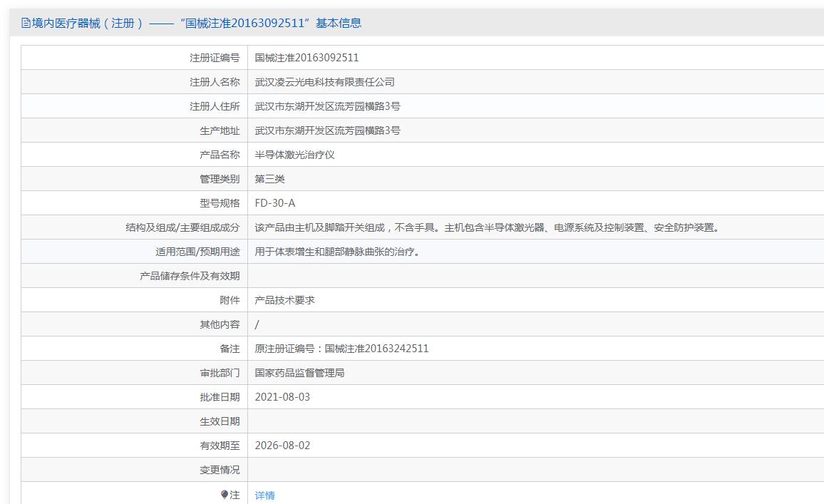Select approval date 2021-08-03
Image resolution: width=824 pixels, height=504 pixels.
pyautogui.click(x=282, y=397)
